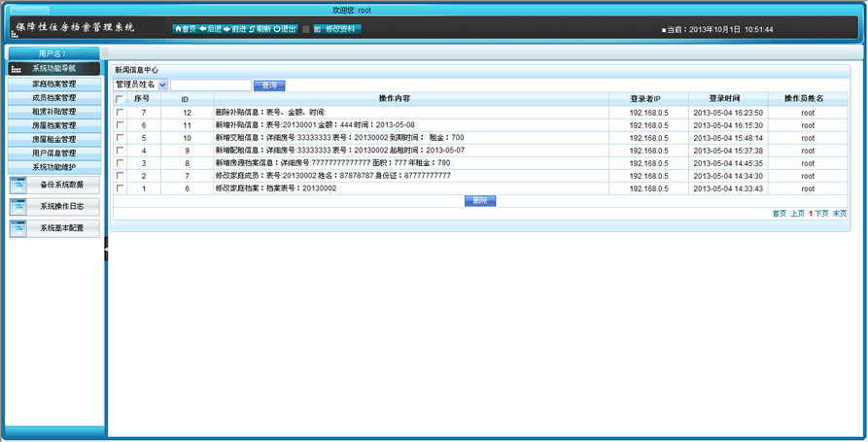Click the 删除 button below the table
Screen dimensions: 868x442
coord(480,200)
